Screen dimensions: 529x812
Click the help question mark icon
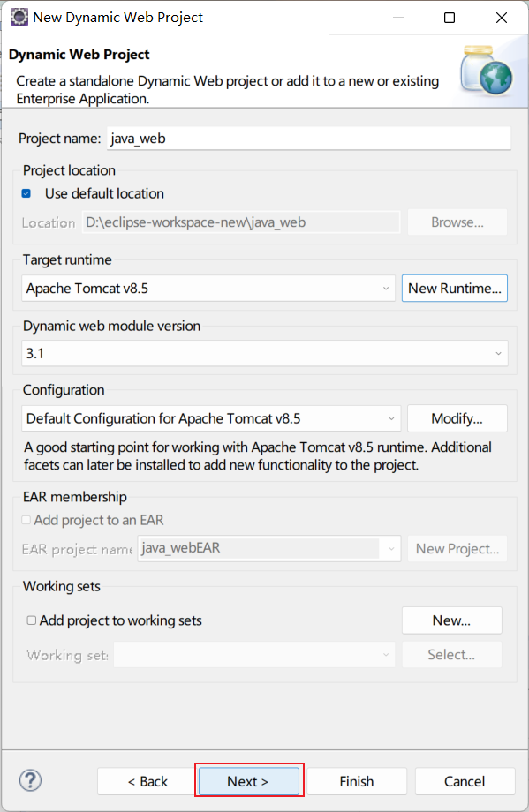coord(31,780)
